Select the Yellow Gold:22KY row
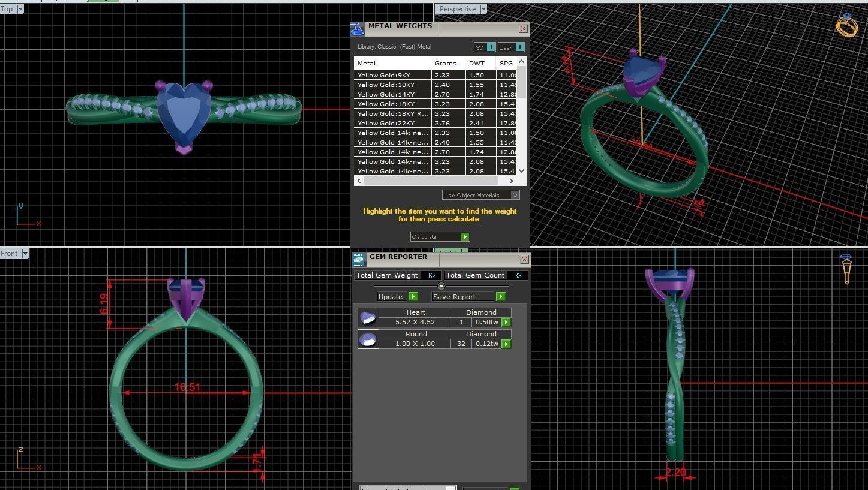The image size is (868, 490). [435, 123]
